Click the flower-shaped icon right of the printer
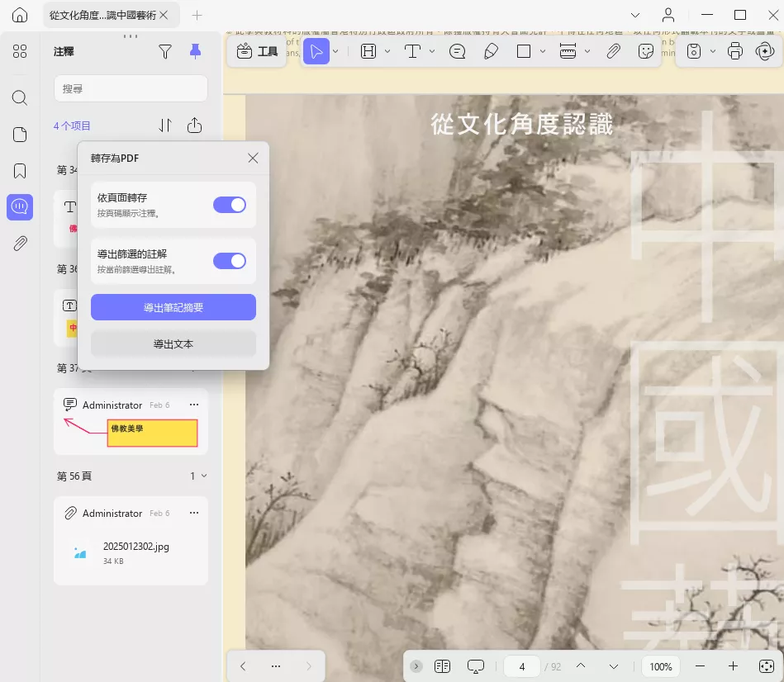The image size is (784, 682). (x=765, y=51)
